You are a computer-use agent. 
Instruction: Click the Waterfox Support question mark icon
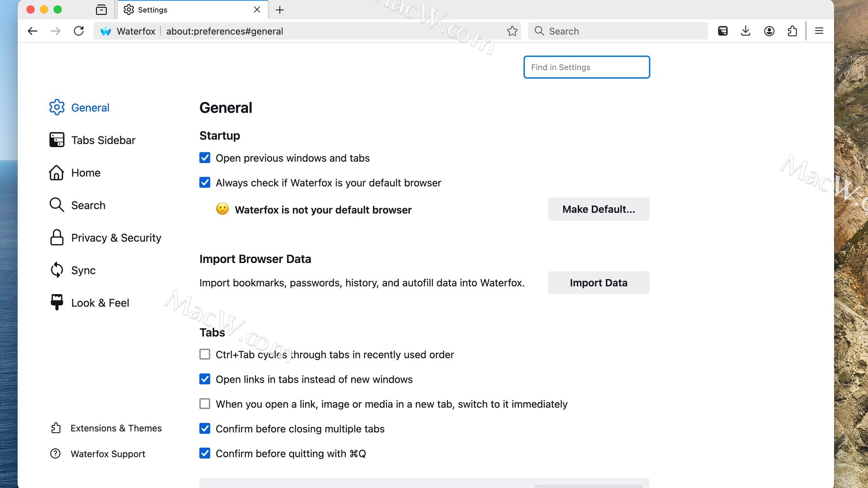click(x=56, y=454)
